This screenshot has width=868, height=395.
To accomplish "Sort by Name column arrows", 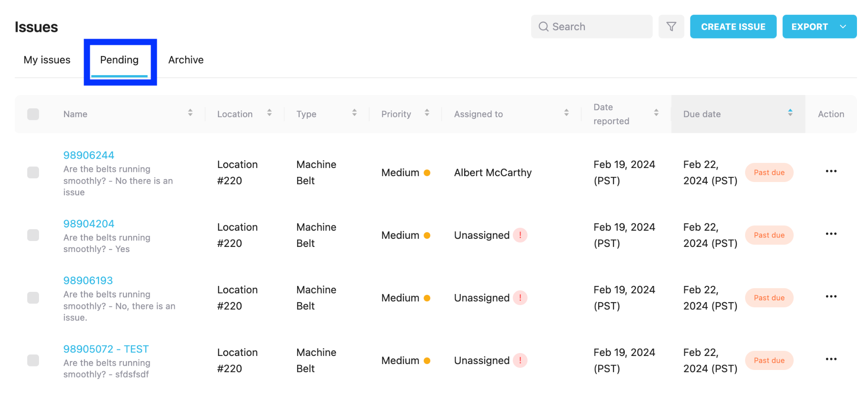I will 190,113.
